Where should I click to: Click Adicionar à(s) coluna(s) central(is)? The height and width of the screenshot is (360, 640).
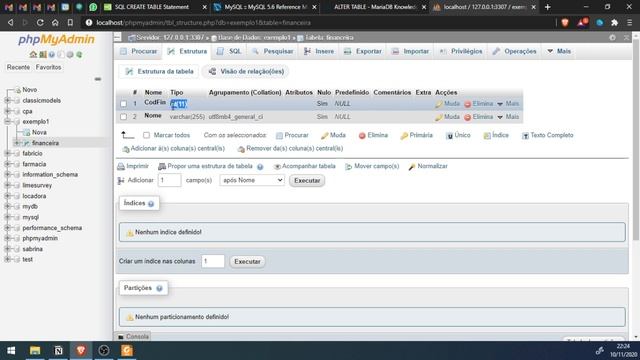(174, 149)
